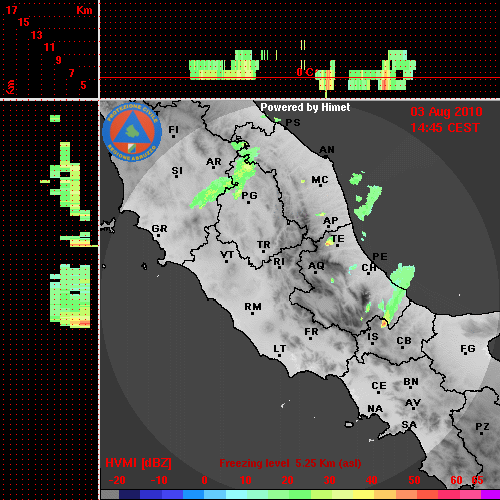Select the MC city label
The height and width of the screenshot is (500, 500).
[320, 180]
